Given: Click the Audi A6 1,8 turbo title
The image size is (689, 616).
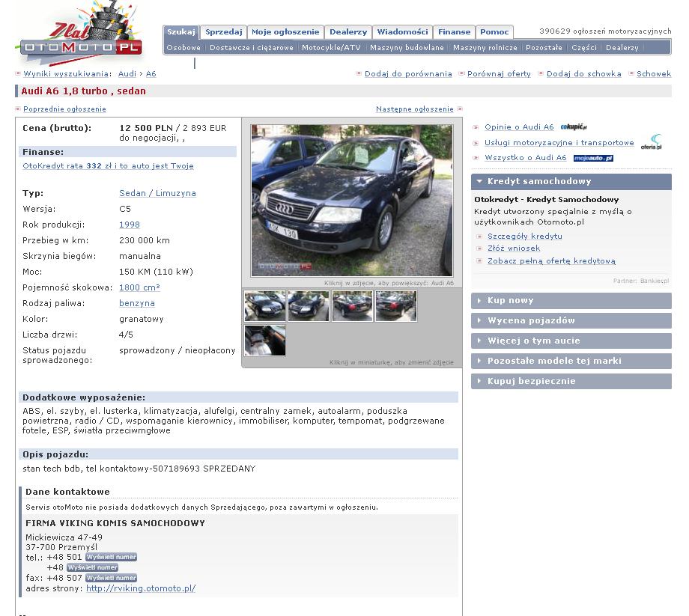Looking at the screenshot, I should pyautogui.click(x=83, y=91).
